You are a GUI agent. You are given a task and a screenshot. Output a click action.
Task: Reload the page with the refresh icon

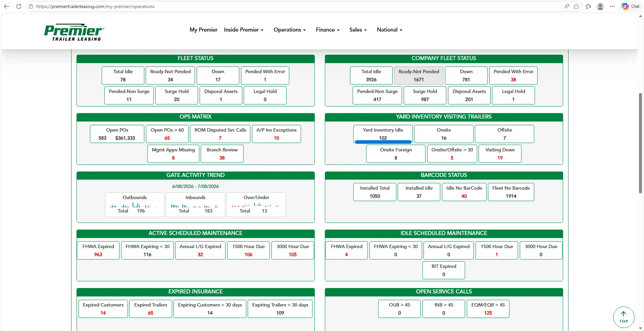(x=19, y=6)
